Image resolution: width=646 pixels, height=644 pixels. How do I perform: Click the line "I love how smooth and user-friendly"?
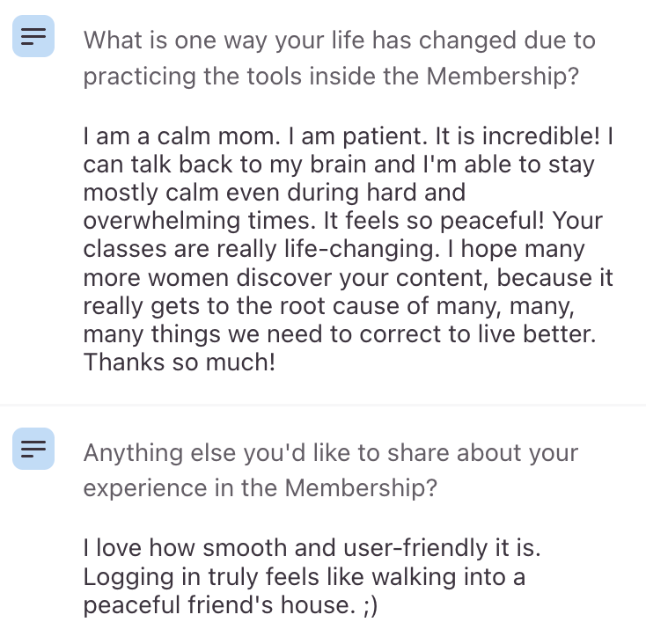pyautogui.click(x=312, y=548)
